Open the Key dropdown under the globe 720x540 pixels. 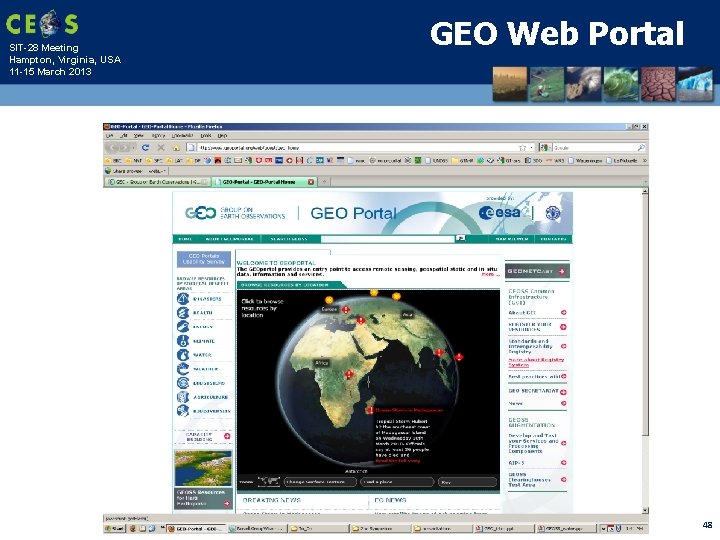coord(467,482)
